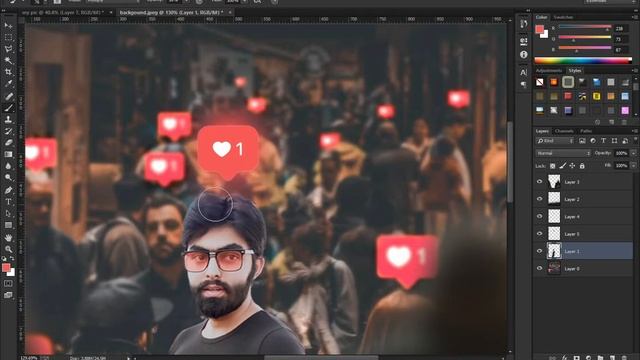Hide Layer 5 with its eye icon
This screenshot has width=640, height=360.
540,233
